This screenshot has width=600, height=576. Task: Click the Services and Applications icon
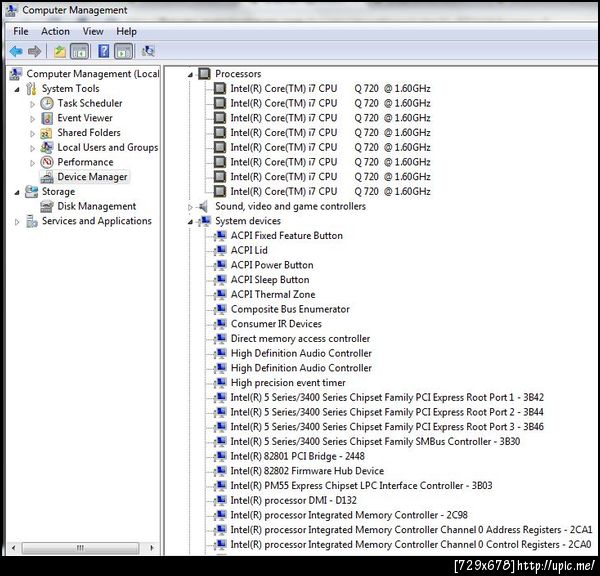click(32, 221)
